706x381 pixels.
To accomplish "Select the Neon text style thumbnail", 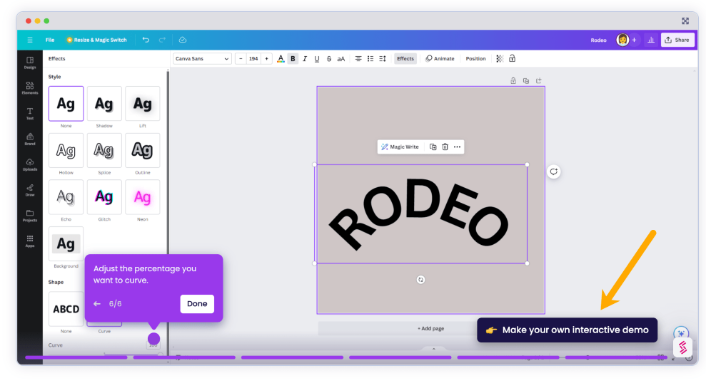I will pos(142,197).
